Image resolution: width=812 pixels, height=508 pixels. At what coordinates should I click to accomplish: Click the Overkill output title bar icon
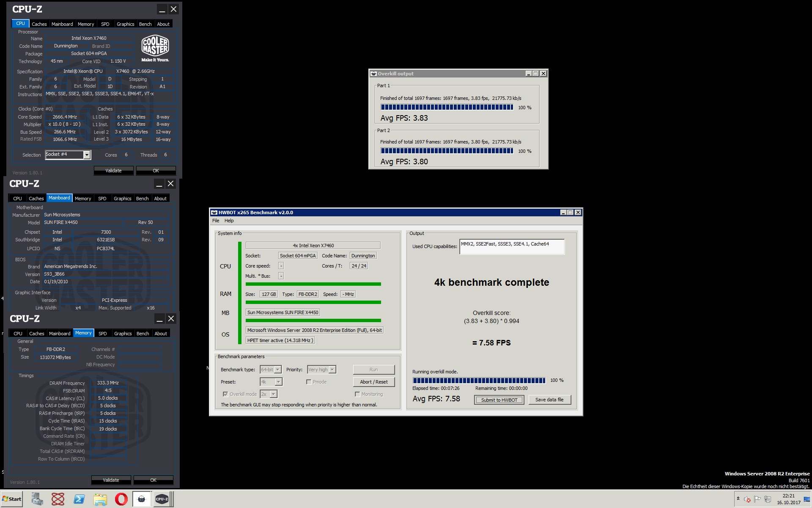coord(373,74)
